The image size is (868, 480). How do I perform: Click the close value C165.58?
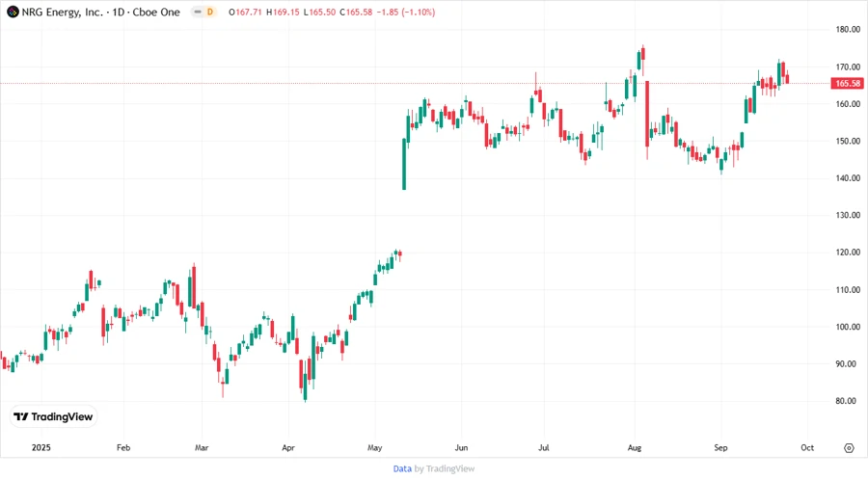click(x=356, y=12)
